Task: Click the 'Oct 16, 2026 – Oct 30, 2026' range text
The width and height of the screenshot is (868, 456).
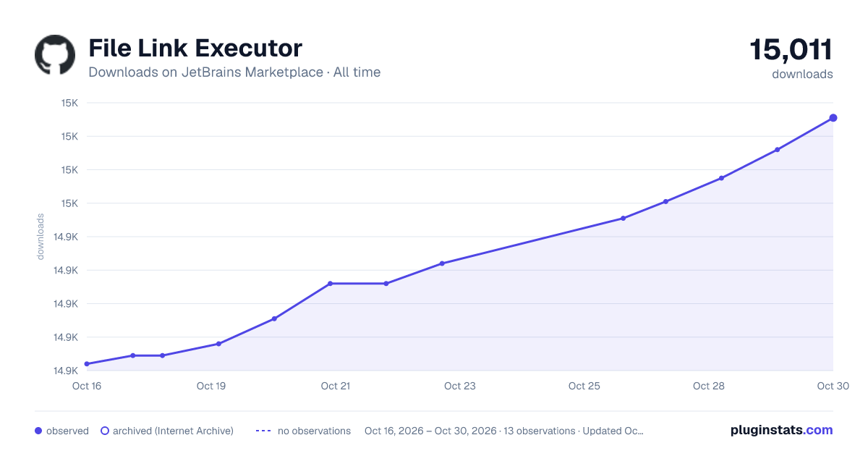Action: [x=430, y=431]
